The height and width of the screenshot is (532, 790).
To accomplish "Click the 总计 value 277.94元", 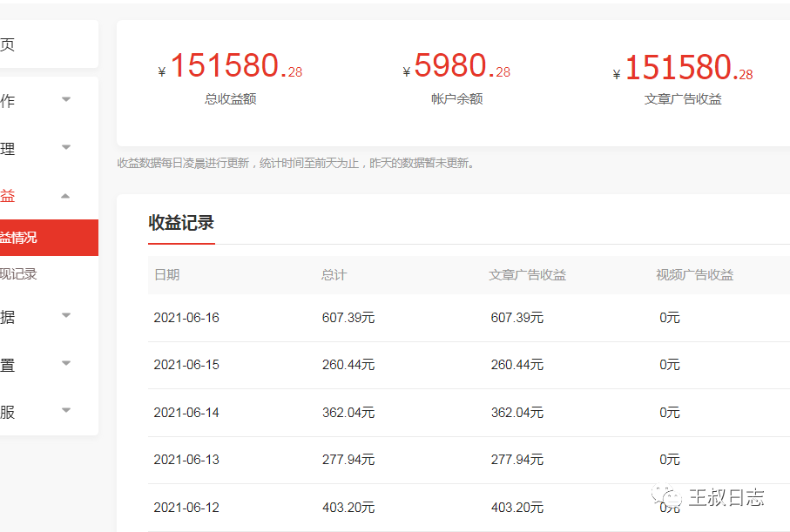I will pyautogui.click(x=348, y=460).
